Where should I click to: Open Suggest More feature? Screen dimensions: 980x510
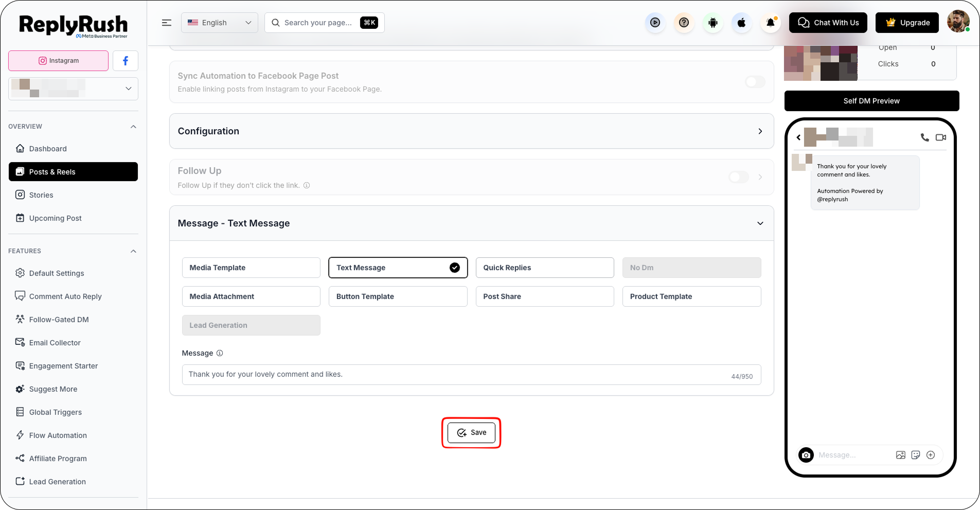73,389
